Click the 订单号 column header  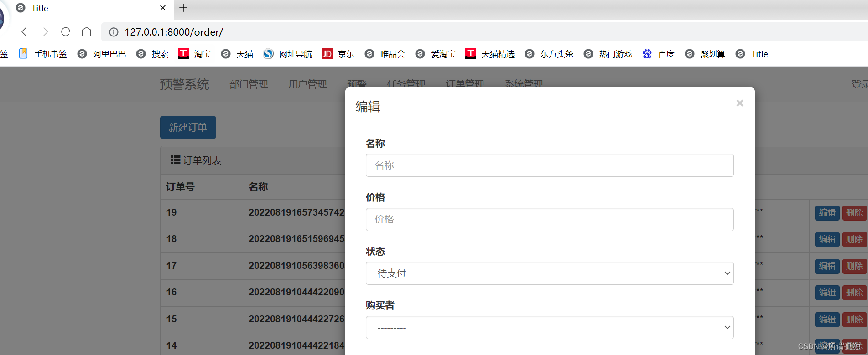click(180, 187)
